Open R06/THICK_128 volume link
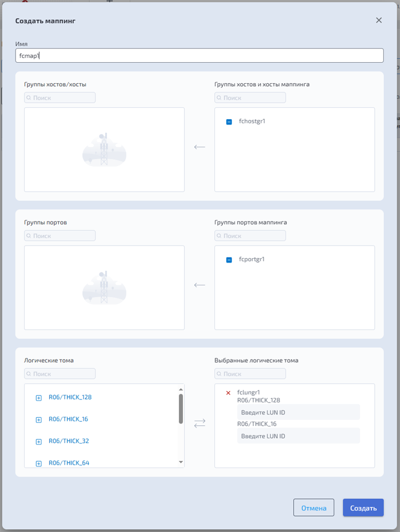This screenshot has width=400, height=532. [x=70, y=397]
